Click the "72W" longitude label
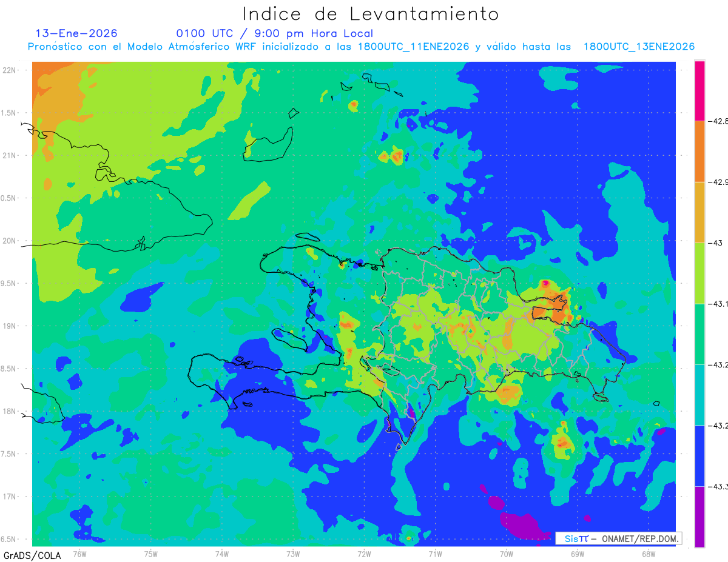 [x=364, y=554]
